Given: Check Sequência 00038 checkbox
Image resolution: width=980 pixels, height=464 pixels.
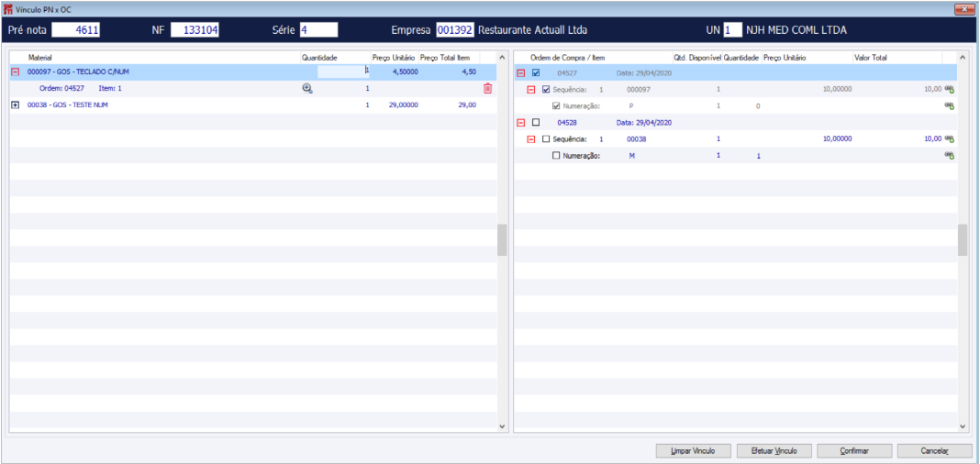Looking at the screenshot, I should pos(546,139).
